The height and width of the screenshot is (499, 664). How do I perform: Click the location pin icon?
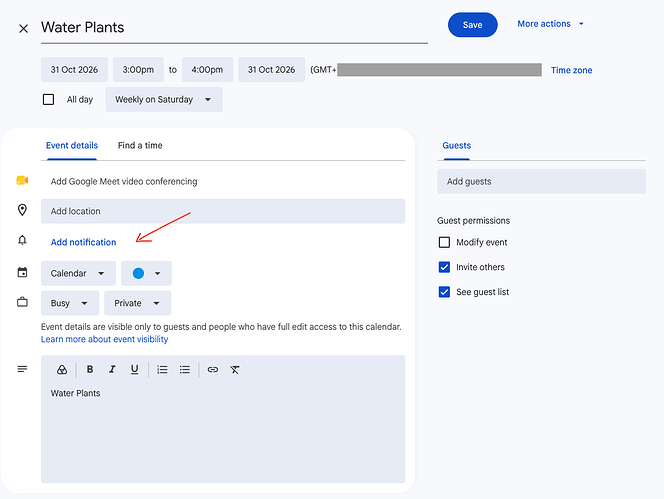coord(22,210)
